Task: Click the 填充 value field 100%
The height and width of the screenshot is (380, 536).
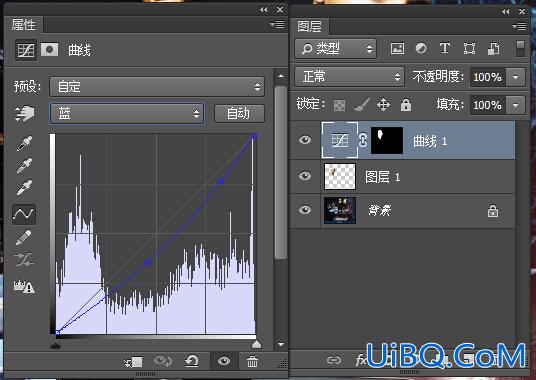Action: coord(488,105)
